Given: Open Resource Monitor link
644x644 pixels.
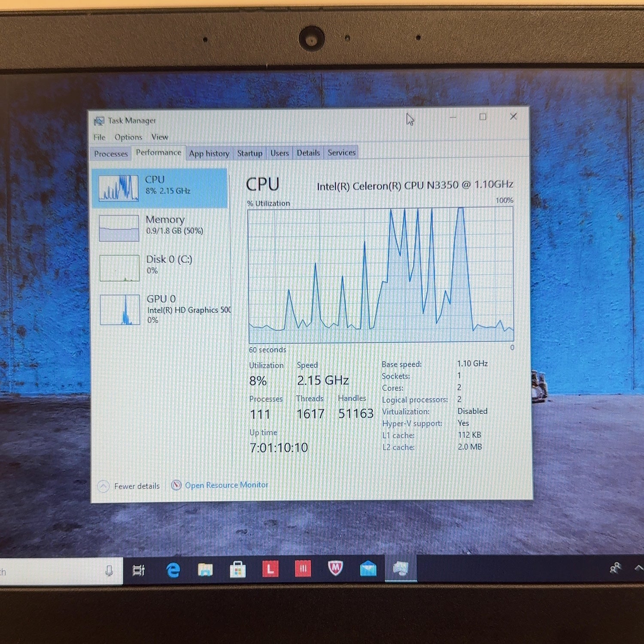Looking at the screenshot, I should [x=226, y=485].
